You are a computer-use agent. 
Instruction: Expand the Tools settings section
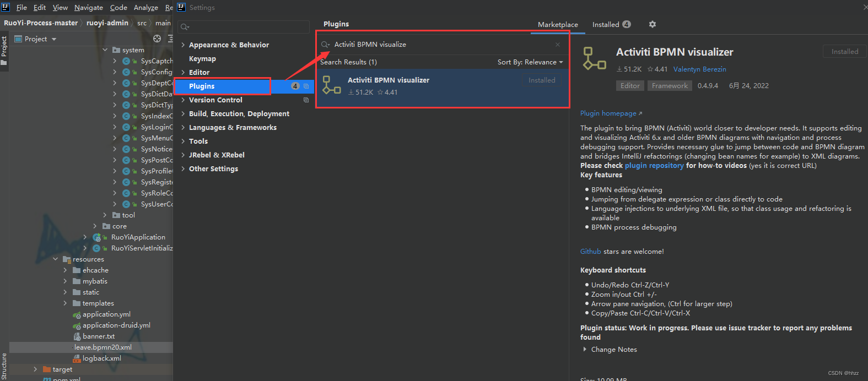[183, 141]
